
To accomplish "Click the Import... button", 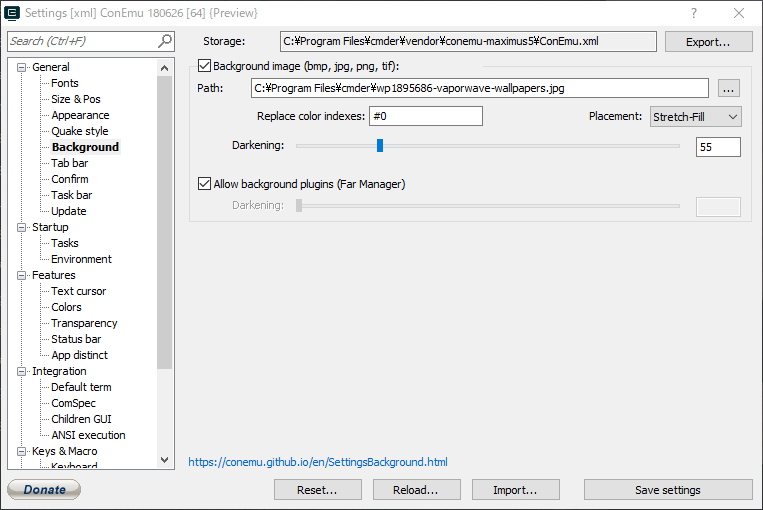I will click(x=515, y=490).
